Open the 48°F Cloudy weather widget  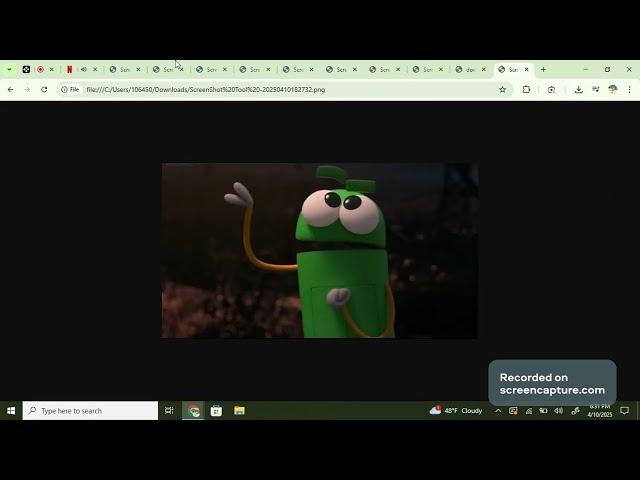[456, 411]
